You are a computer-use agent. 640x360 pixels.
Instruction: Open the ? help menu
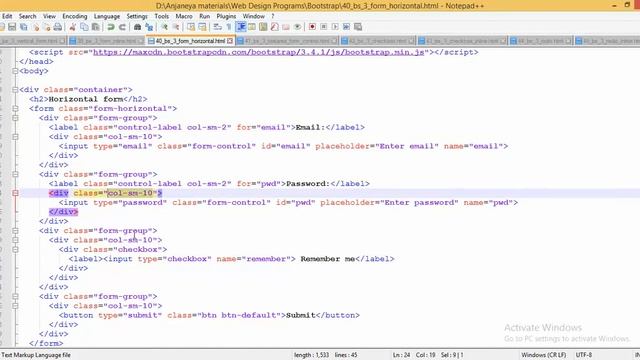(273, 16)
